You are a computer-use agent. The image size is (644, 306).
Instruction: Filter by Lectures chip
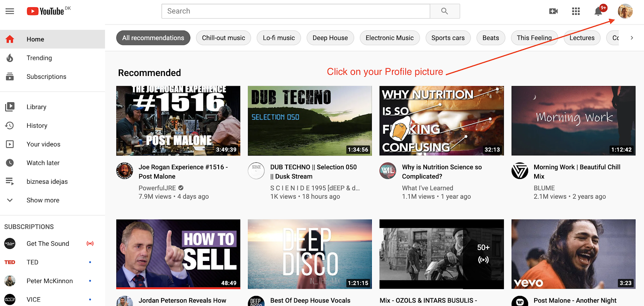(x=582, y=38)
